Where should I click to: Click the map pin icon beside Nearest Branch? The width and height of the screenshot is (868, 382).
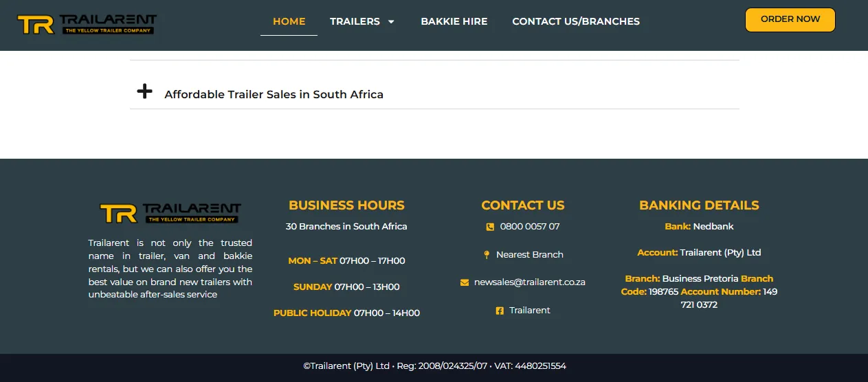tap(487, 255)
